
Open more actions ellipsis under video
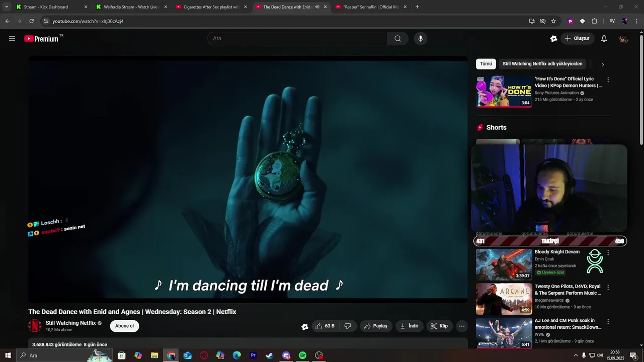(x=462, y=326)
